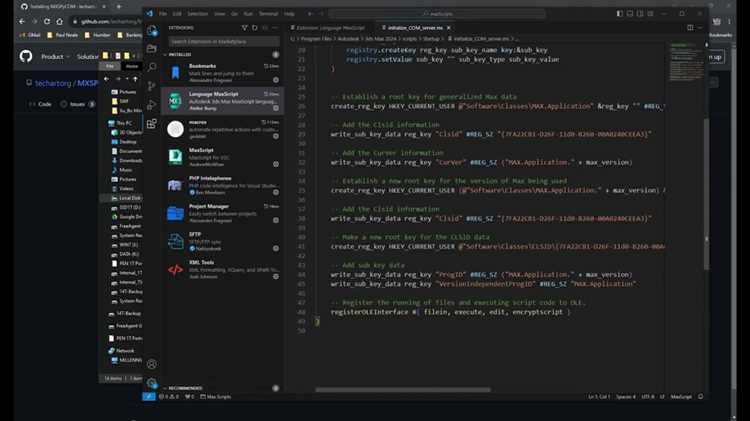Select XML Tools extension entry
The width and height of the screenshot is (750, 421).
(x=222, y=269)
